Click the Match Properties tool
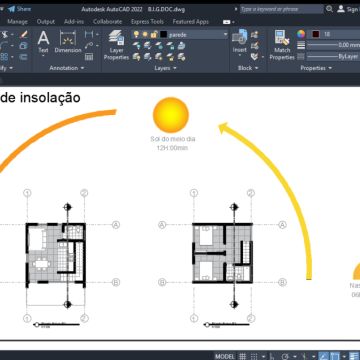The width and height of the screenshot is (360, 360). click(x=282, y=45)
